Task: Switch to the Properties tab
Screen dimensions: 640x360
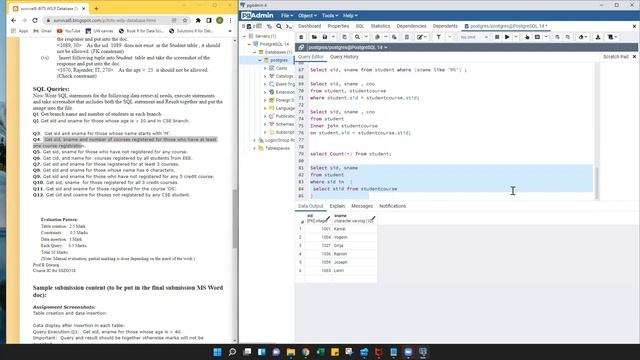Action: click(338, 26)
